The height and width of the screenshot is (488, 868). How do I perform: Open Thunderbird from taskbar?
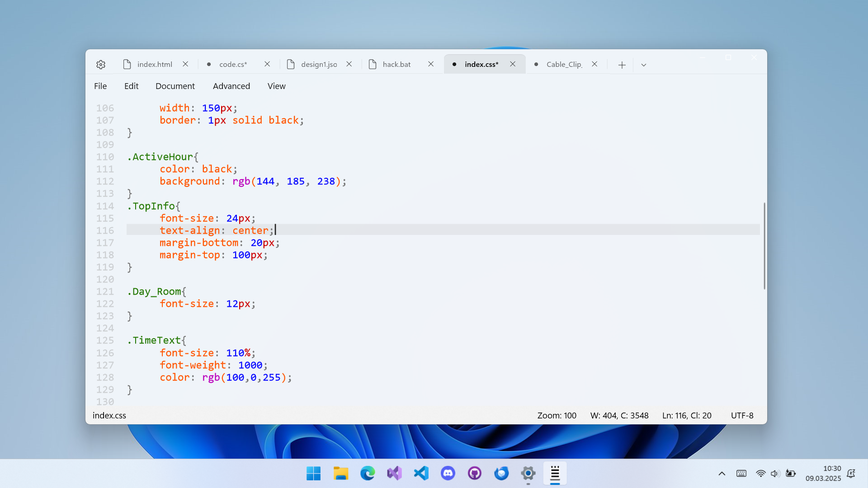pyautogui.click(x=501, y=474)
